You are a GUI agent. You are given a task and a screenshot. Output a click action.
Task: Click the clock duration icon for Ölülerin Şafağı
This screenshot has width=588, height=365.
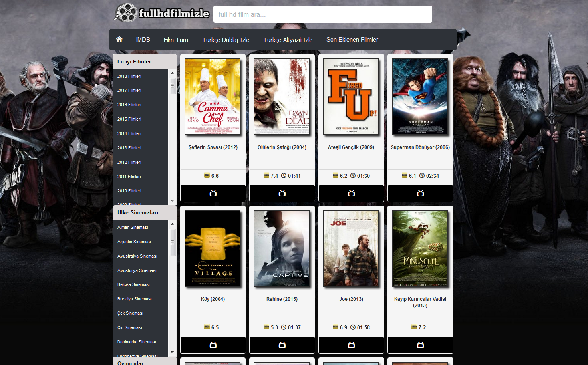point(284,175)
